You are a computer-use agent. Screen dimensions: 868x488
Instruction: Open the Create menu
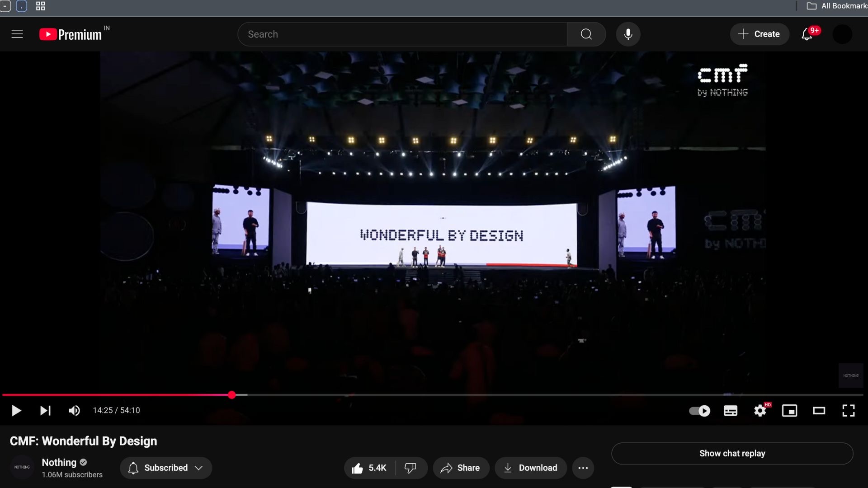point(759,34)
